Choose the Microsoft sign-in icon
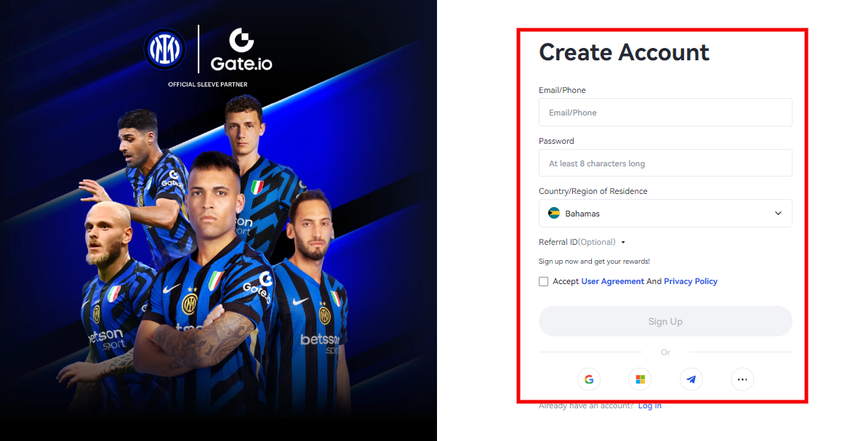 point(640,379)
